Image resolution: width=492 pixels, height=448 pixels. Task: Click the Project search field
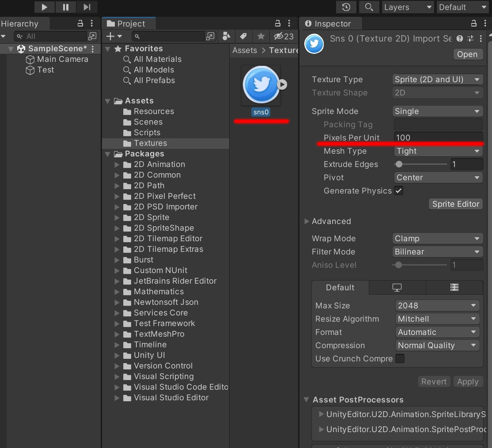tap(168, 36)
